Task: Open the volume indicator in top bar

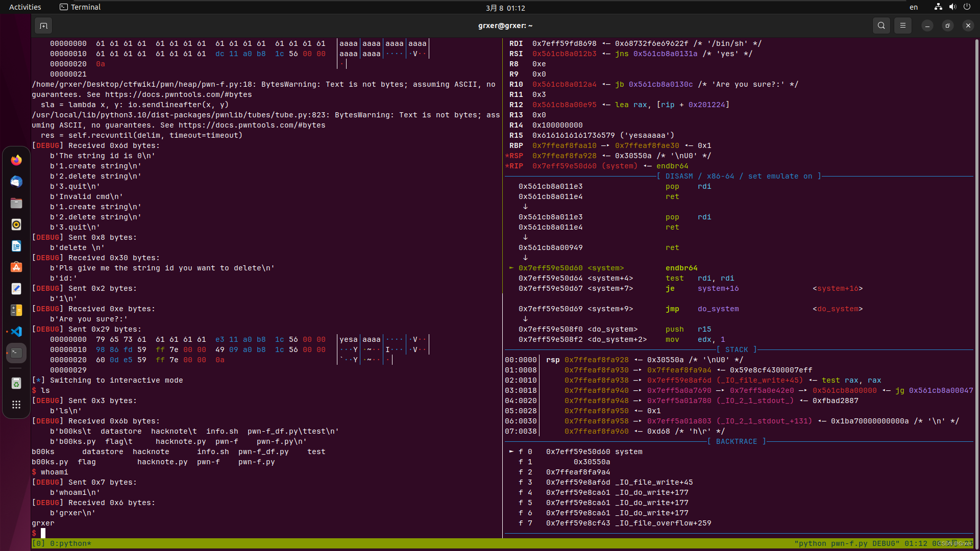Action: coord(952,7)
